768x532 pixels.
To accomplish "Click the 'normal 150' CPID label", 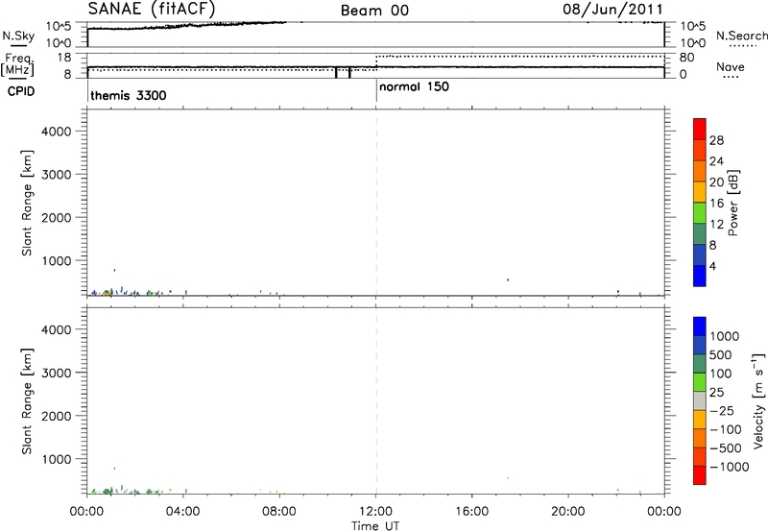I will click(x=414, y=86).
